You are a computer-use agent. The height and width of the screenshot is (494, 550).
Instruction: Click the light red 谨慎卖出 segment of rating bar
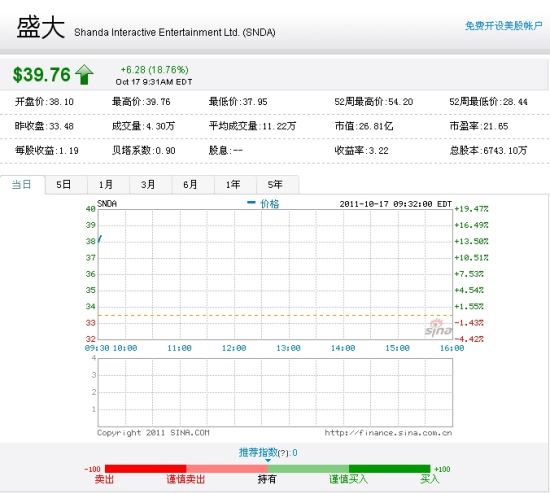(x=227, y=469)
